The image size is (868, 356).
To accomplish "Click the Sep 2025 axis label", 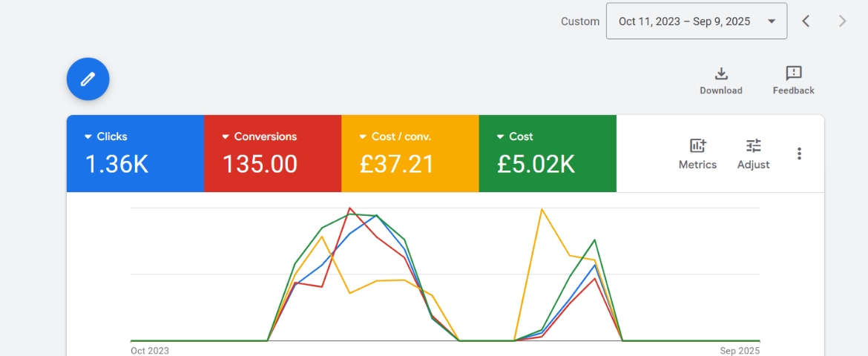I will click(x=740, y=350).
